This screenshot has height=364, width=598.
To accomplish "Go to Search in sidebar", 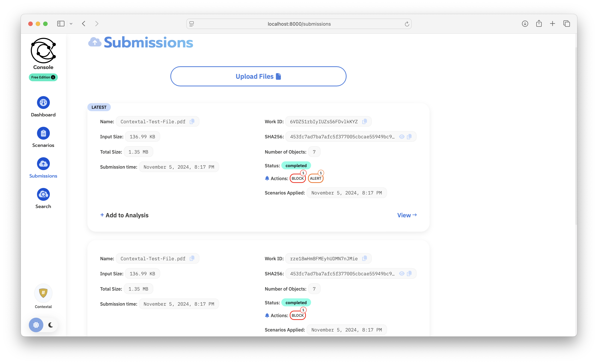I will [43, 194].
